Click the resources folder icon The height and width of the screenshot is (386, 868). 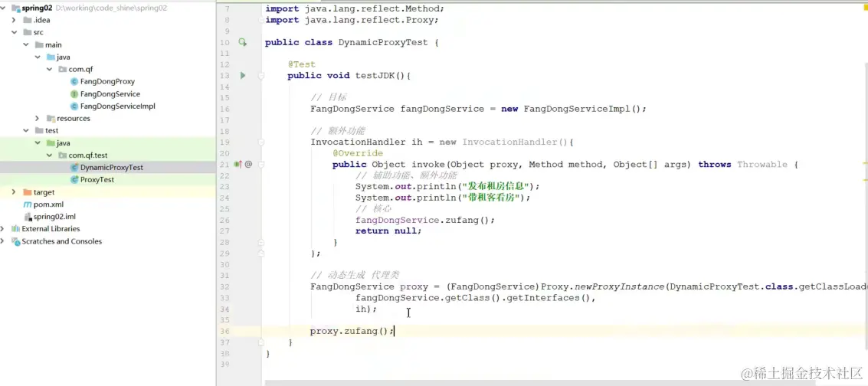[x=51, y=119]
